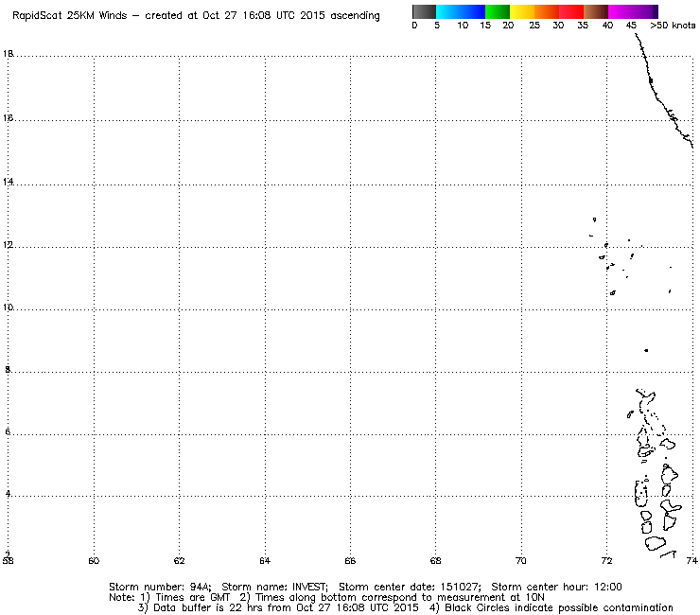The width and height of the screenshot is (700, 615).
Task: Click longitude label 70 on bottom axis
Action: 521,560
